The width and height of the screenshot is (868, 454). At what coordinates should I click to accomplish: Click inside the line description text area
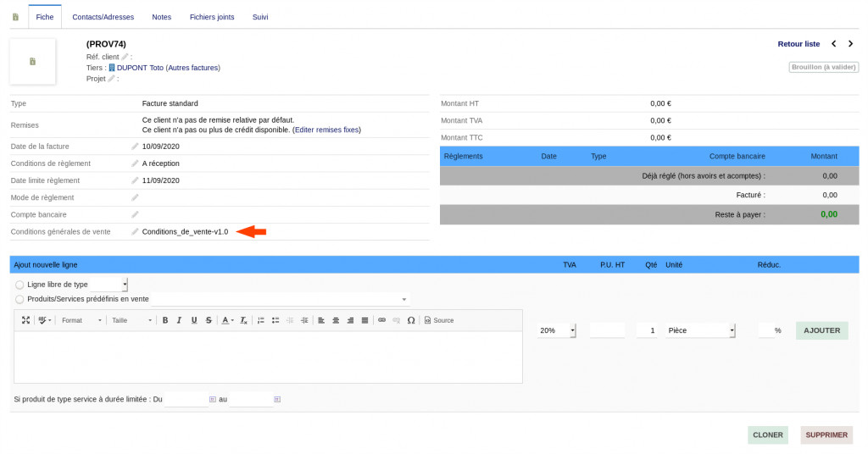[268, 357]
